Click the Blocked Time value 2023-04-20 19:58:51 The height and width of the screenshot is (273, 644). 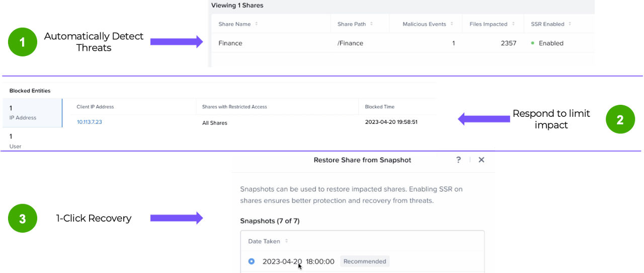(x=391, y=122)
